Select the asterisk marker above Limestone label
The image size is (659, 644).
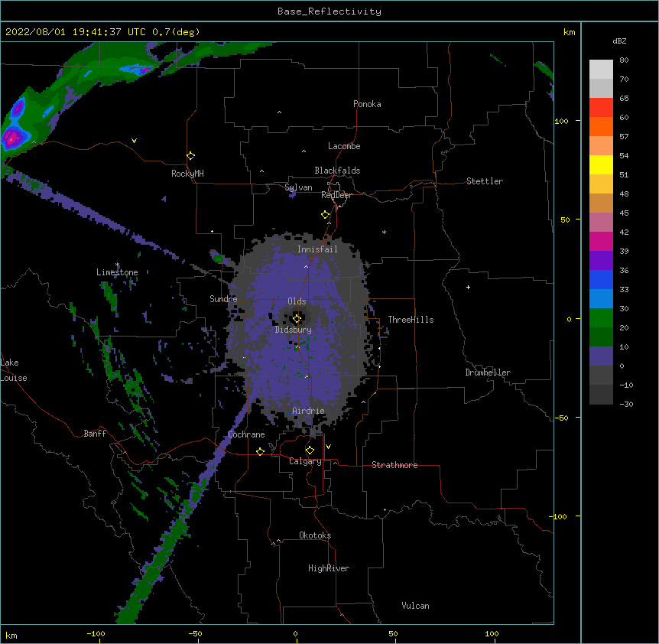point(117,265)
